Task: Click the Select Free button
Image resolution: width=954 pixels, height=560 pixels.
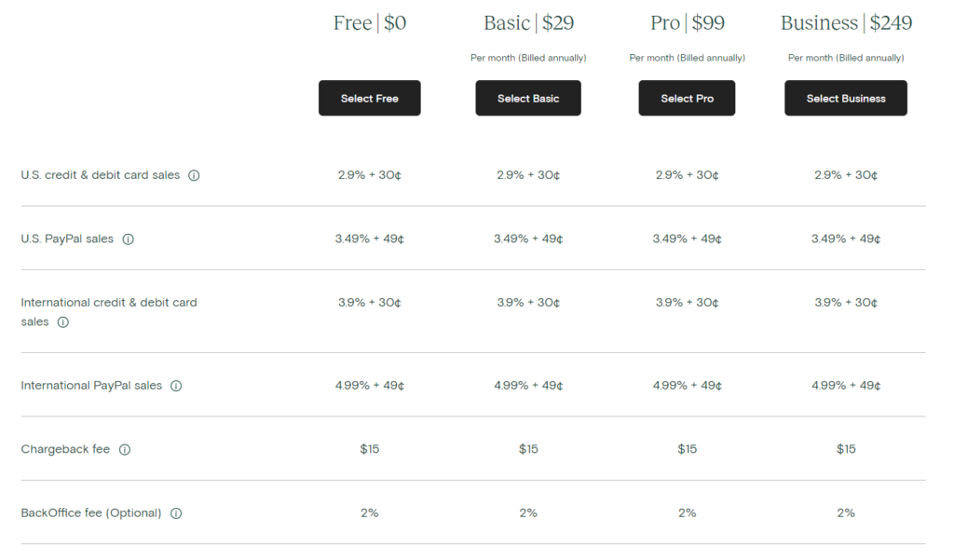Action: pos(369,98)
